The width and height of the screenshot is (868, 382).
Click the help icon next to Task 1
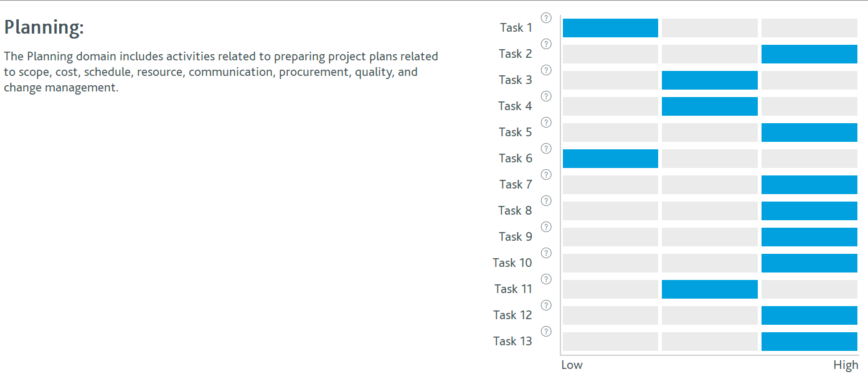pos(546,18)
